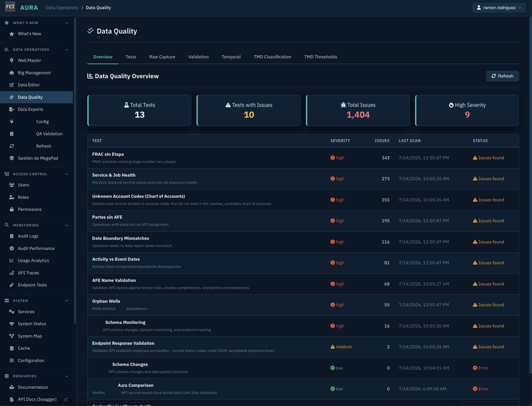
Task: Open the ramon.rodriguez user dropdown
Action: coord(499,7)
